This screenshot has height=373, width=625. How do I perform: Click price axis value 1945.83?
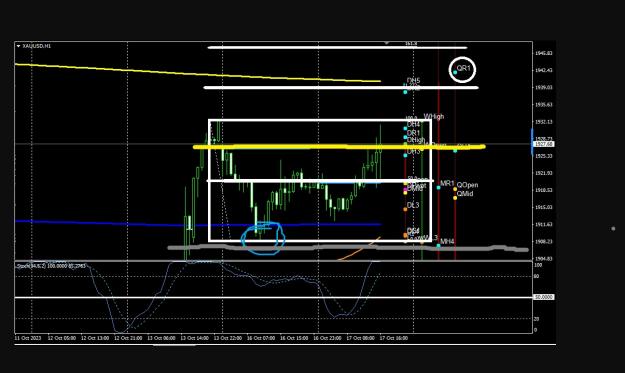click(544, 53)
